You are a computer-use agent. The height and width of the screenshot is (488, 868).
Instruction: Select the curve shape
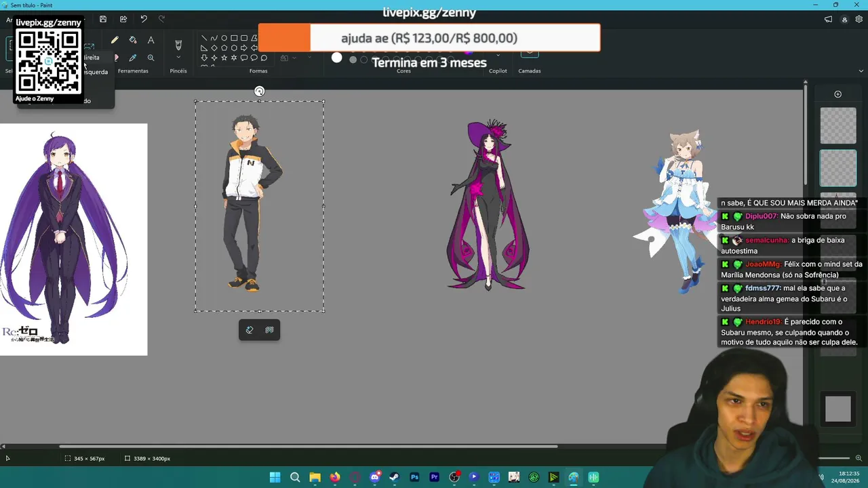pyautogui.click(x=214, y=38)
